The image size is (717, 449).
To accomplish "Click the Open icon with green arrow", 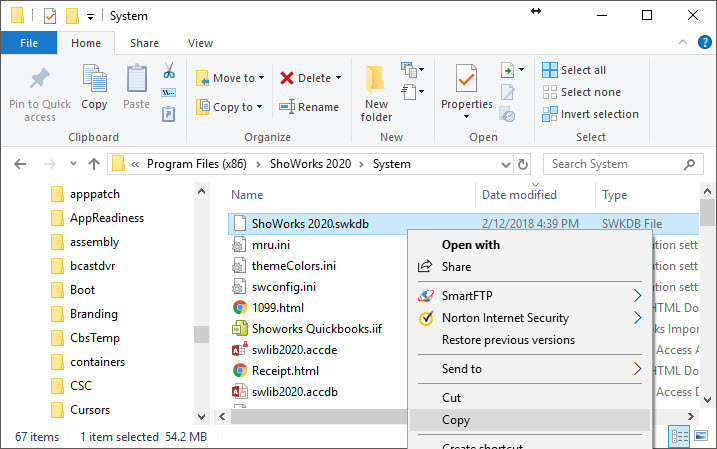I will click(x=507, y=70).
